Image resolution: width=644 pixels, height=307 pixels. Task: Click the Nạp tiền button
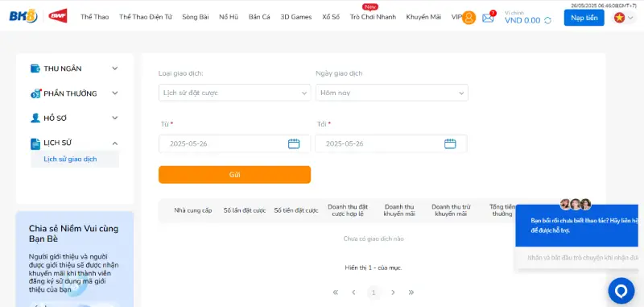click(x=584, y=18)
